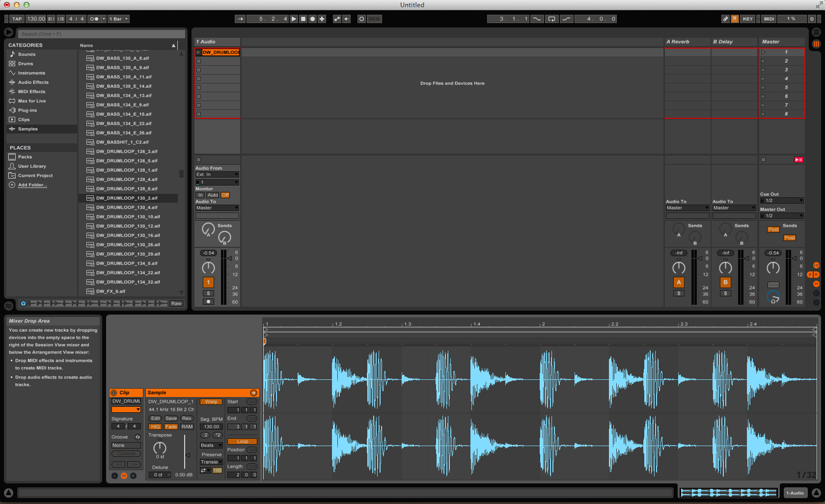Select DW_DRUMLOOP_130_2.aif in the file list
Image resolution: width=825 pixels, height=504 pixels.
coord(127,198)
